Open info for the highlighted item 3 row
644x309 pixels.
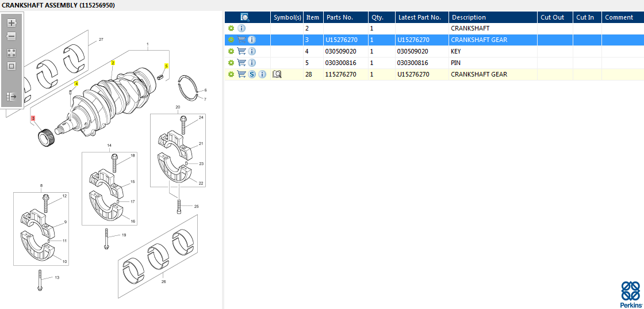[252, 40]
